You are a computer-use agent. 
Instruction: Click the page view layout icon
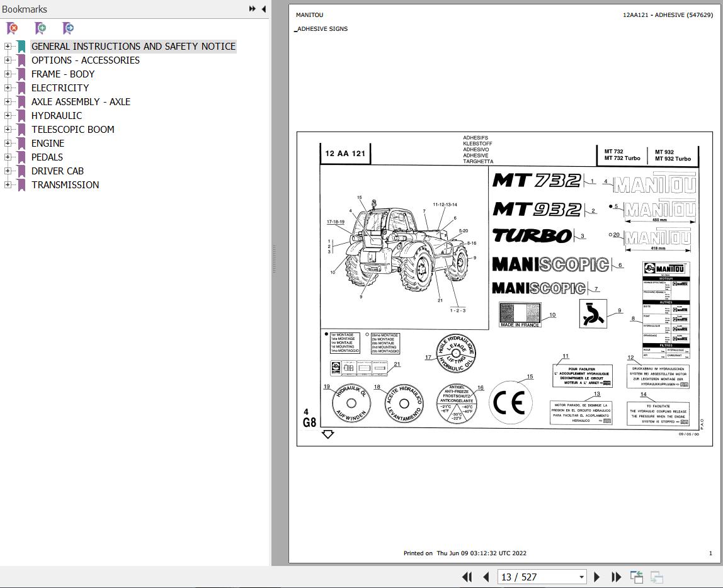pyautogui.click(x=637, y=577)
